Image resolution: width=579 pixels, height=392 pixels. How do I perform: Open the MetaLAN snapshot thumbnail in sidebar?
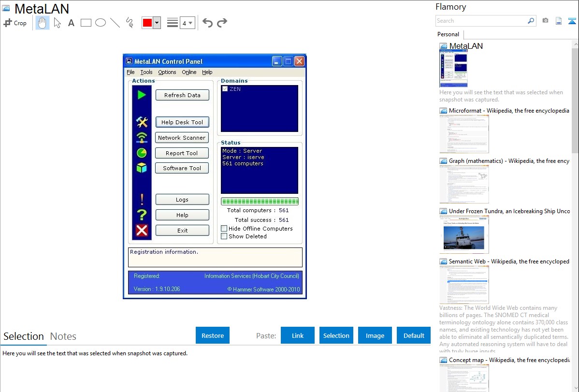(x=453, y=69)
